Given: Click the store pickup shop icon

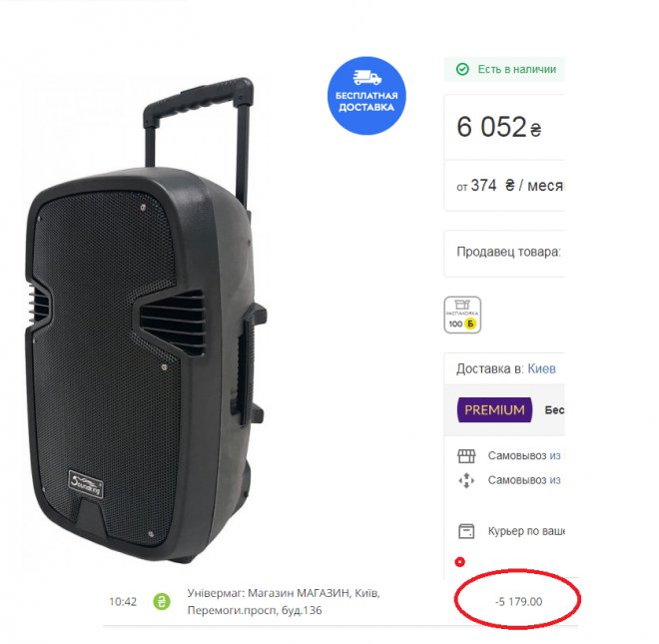Looking at the screenshot, I should click(x=466, y=455).
